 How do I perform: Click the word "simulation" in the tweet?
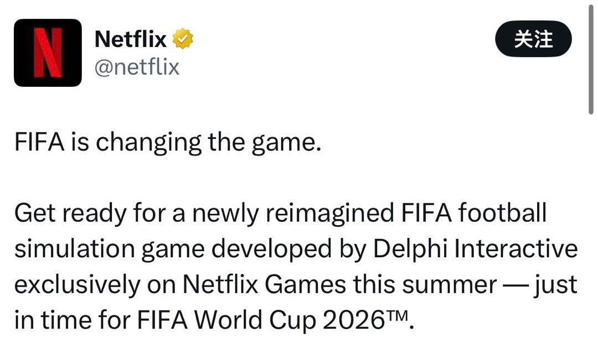(x=74, y=249)
